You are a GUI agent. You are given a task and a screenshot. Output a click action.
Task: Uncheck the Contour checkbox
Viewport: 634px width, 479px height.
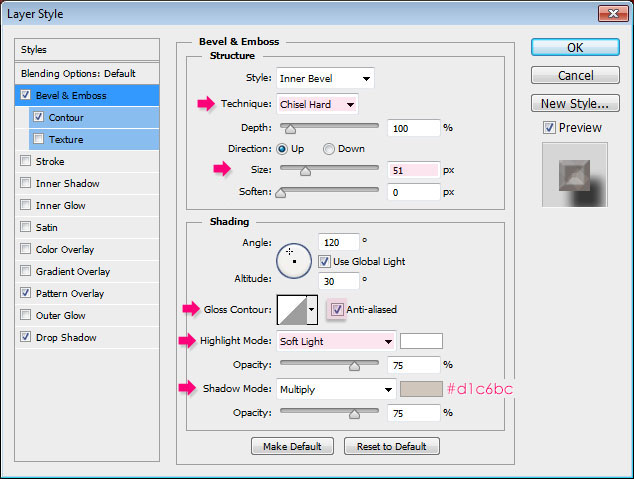[x=38, y=117]
